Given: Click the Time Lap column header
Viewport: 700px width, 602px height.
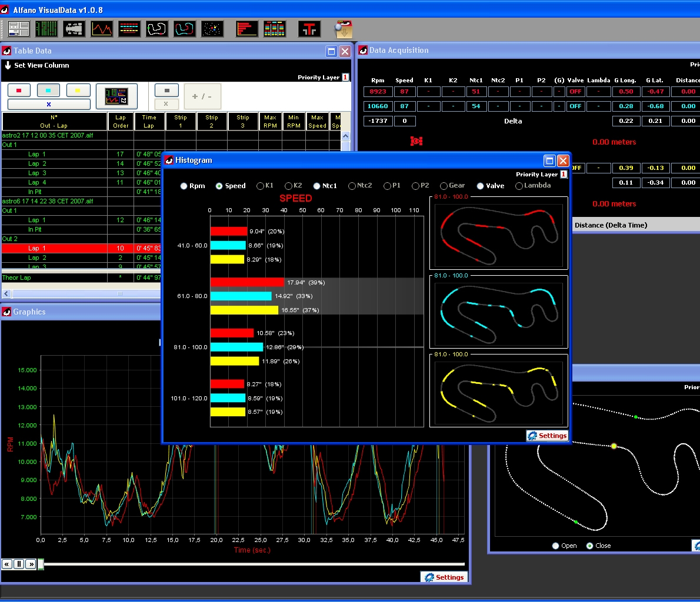Looking at the screenshot, I should tap(149, 121).
